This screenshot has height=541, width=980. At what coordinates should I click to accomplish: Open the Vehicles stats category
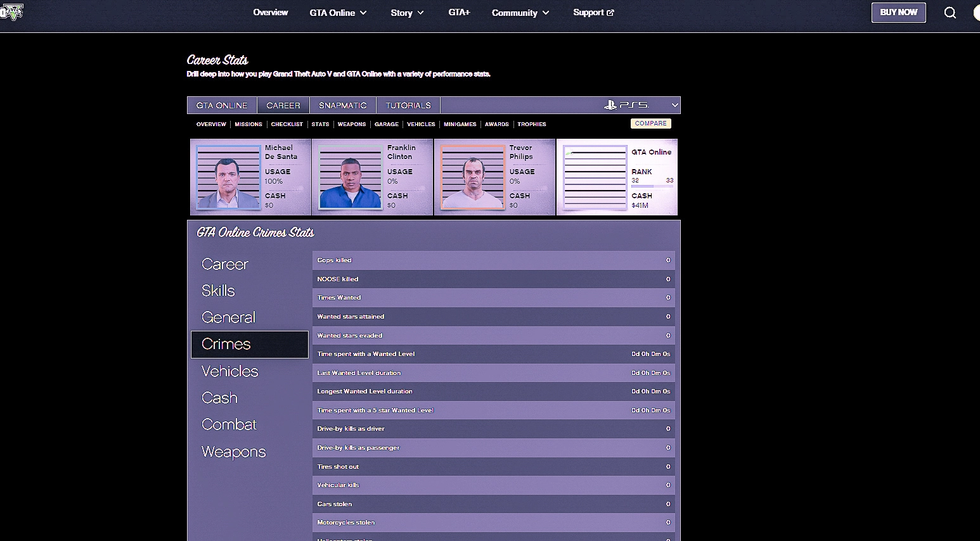(x=230, y=371)
